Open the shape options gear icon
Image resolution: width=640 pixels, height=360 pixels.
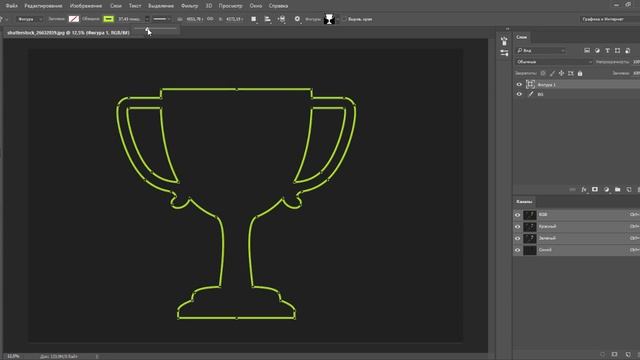pyautogui.click(x=297, y=19)
